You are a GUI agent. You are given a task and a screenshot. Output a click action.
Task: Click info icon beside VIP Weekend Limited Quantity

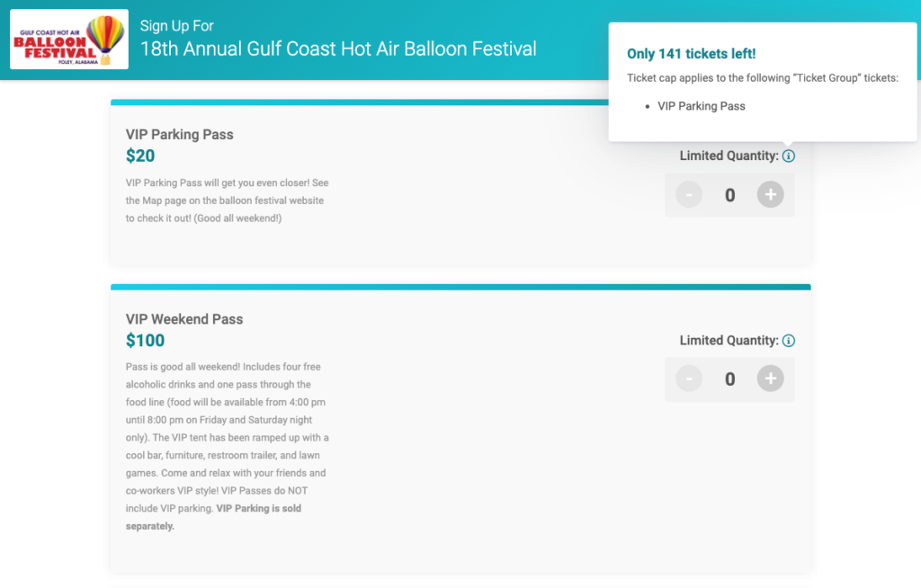coord(789,341)
